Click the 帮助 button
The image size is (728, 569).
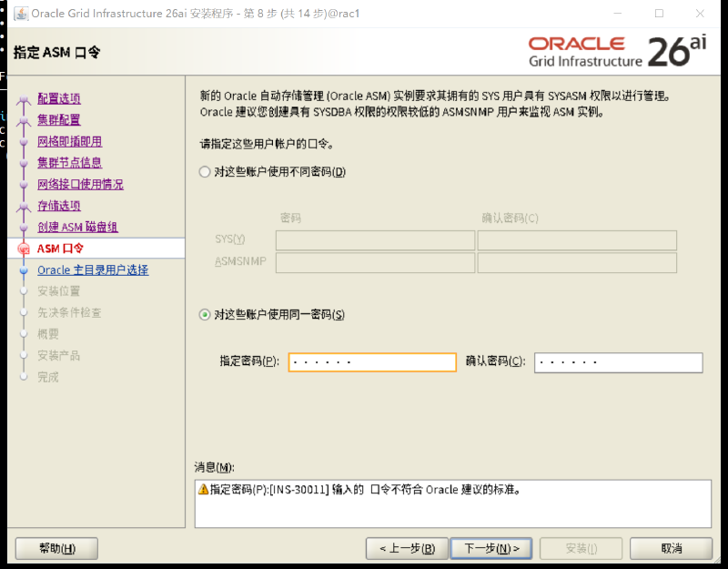[x=56, y=549]
